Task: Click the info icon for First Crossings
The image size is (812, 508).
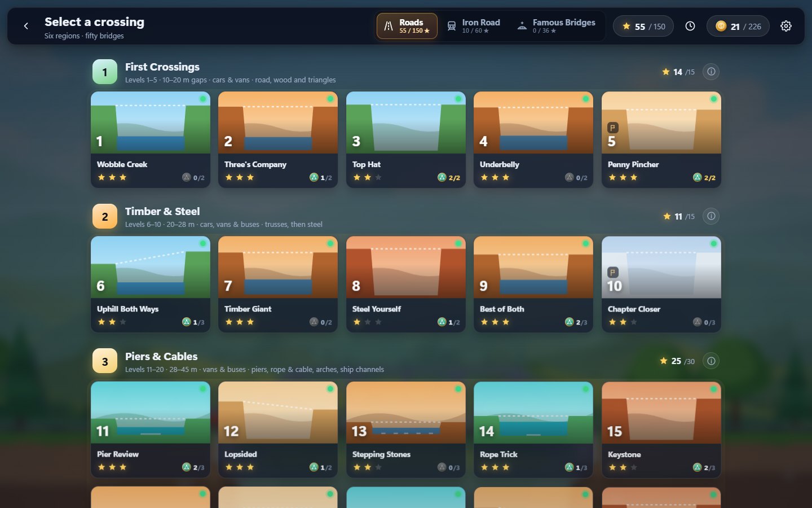Action: (712, 72)
